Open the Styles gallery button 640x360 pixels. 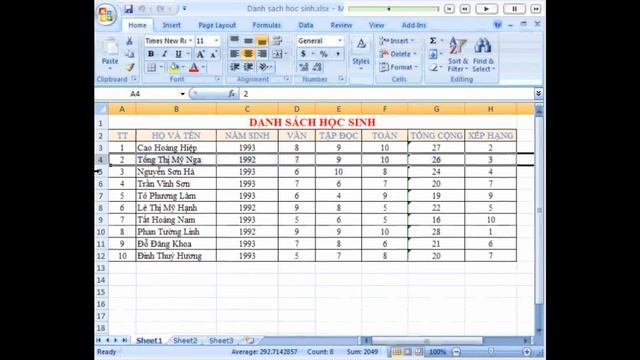pos(361,53)
